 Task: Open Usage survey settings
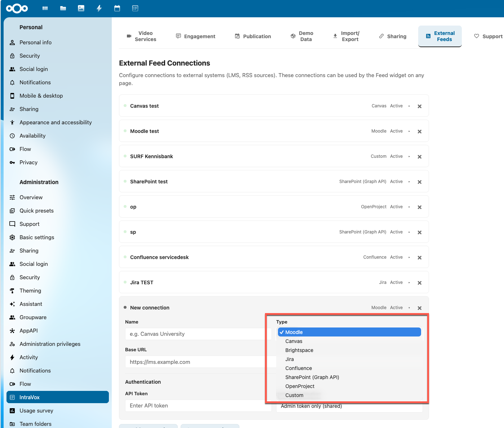tap(58, 411)
